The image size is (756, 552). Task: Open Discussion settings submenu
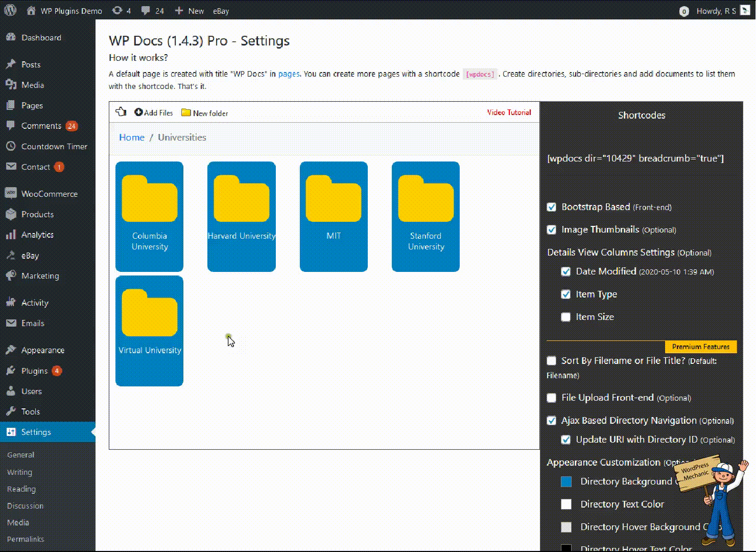click(26, 506)
